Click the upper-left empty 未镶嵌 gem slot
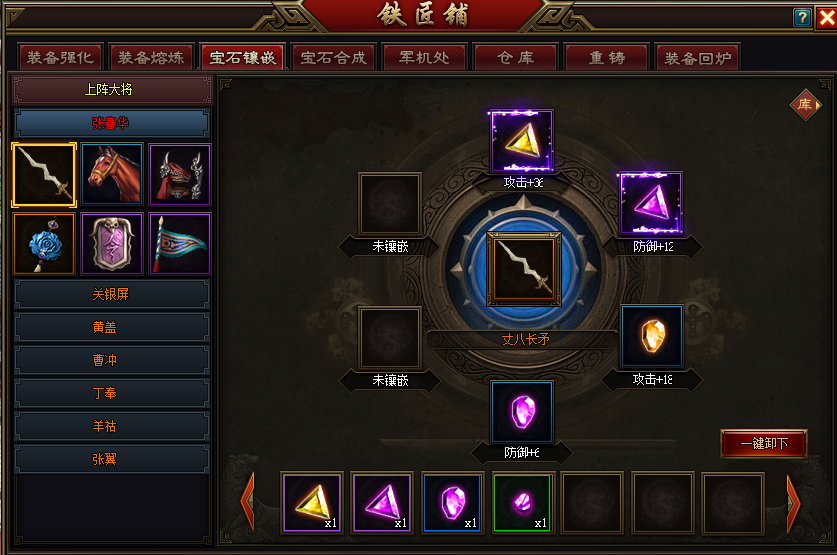This screenshot has width=837, height=555. [x=390, y=203]
